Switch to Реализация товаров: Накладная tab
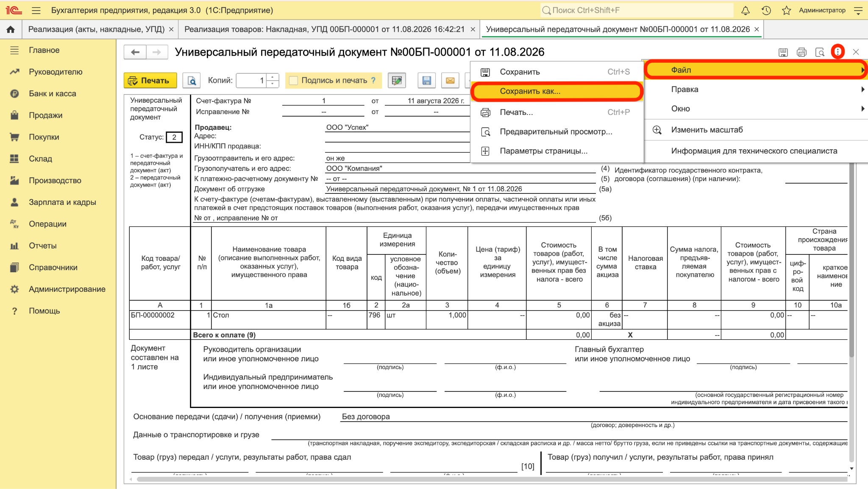This screenshot has height=489, width=868. (x=325, y=29)
